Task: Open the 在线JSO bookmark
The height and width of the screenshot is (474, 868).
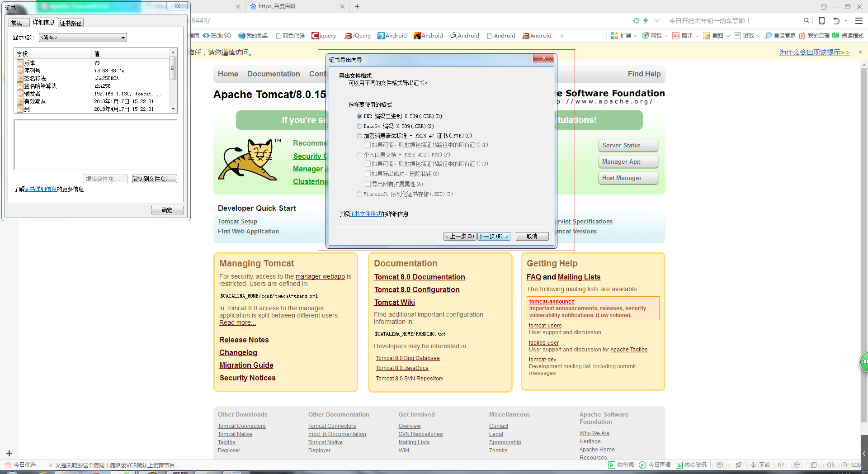Action: [217, 36]
